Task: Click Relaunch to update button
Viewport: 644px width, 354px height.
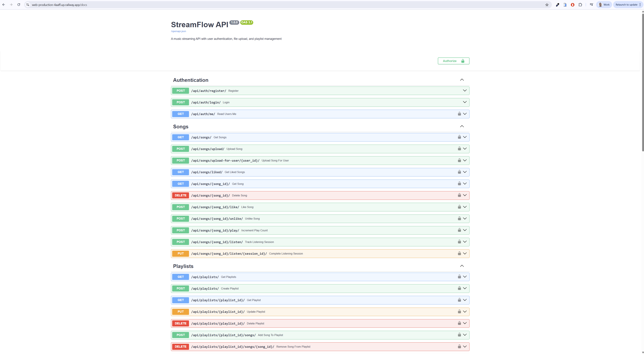Action: (x=626, y=5)
